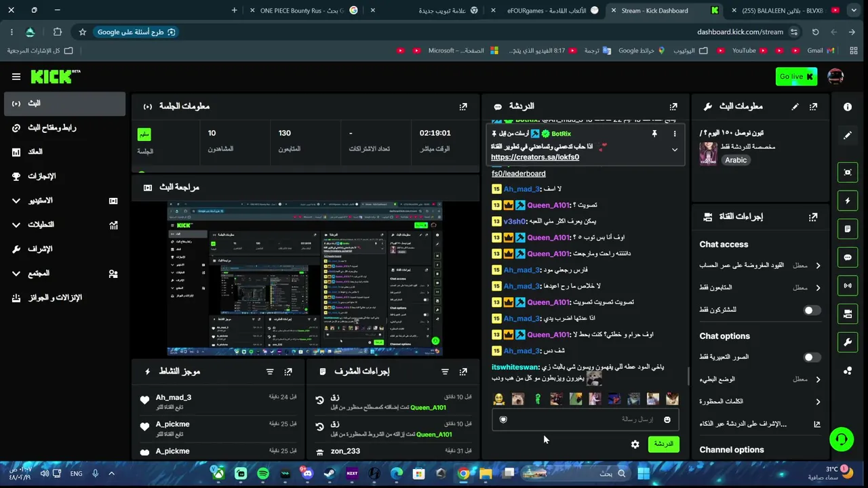The width and height of the screenshot is (868, 488).
Task: Open the hamburger menu beside Kick logo
Action: tap(16, 77)
